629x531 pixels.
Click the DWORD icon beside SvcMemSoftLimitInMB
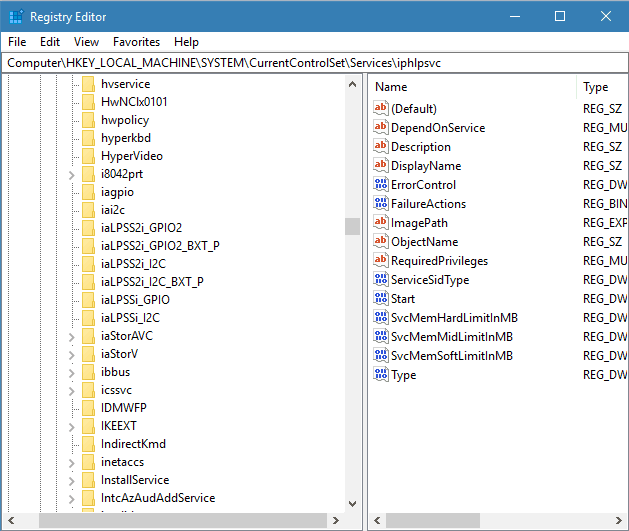(381, 355)
